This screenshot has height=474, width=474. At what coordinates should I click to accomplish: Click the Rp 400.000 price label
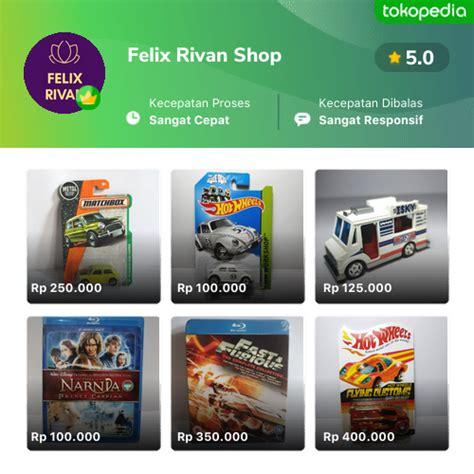pyautogui.click(x=359, y=437)
